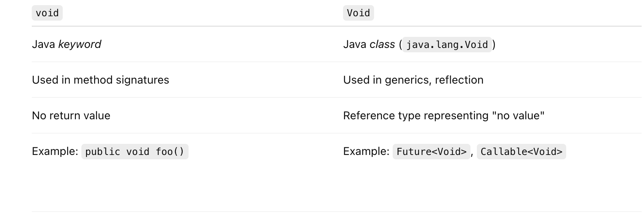Select the java.lang.Void code snippet
This screenshot has width=644, height=214.
(x=447, y=45)
